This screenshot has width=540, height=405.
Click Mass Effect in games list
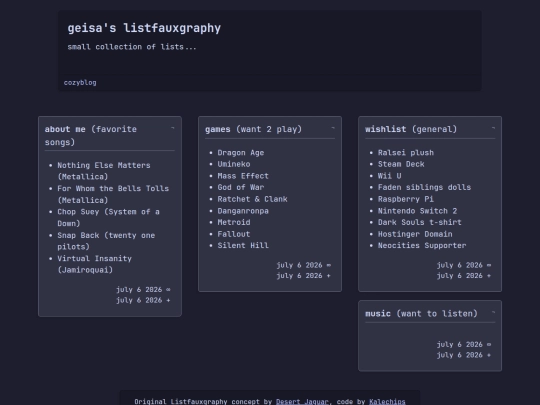tap(243, 176)
